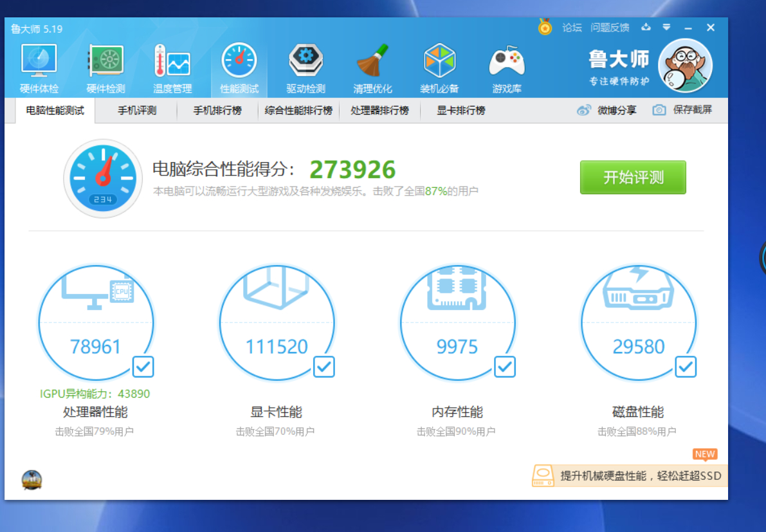Click the graphics score 111520
The width and height of the screenshot is (766, 532).
tap(277, 346)
